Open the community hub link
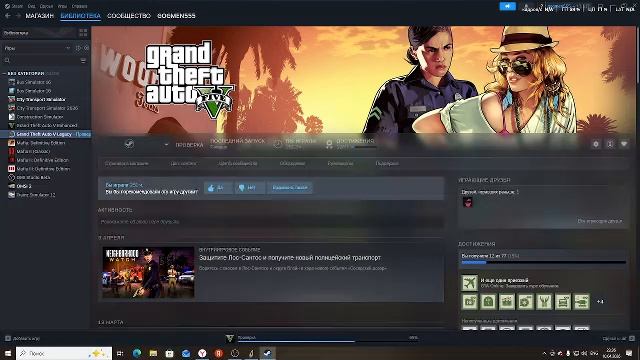Screen dimensions: 640x360 238,163
